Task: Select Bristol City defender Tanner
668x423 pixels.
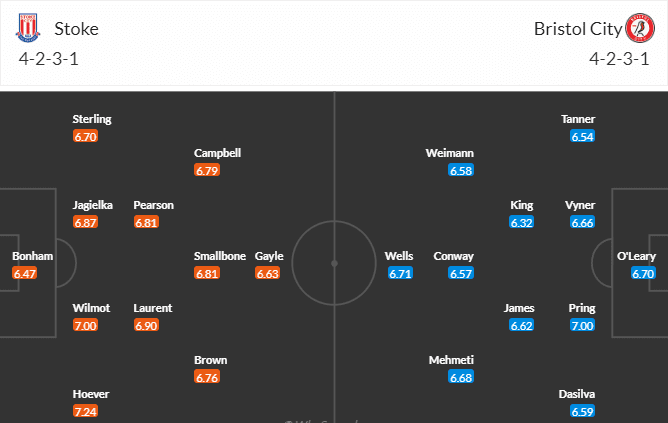Action: tap(579, 119)
